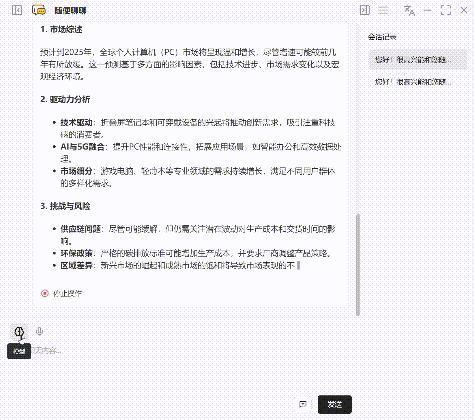
Task: Click the translate language icon
Action: click(409, 10)
